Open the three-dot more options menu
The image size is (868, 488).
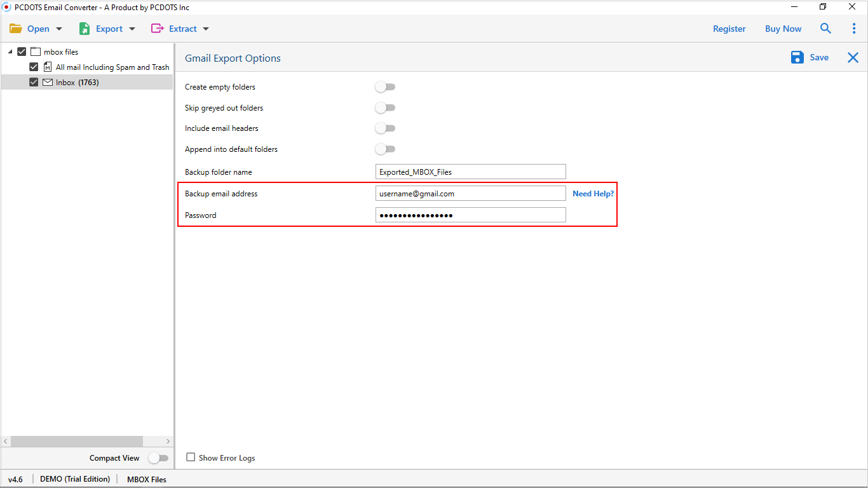tap(853, 29)
